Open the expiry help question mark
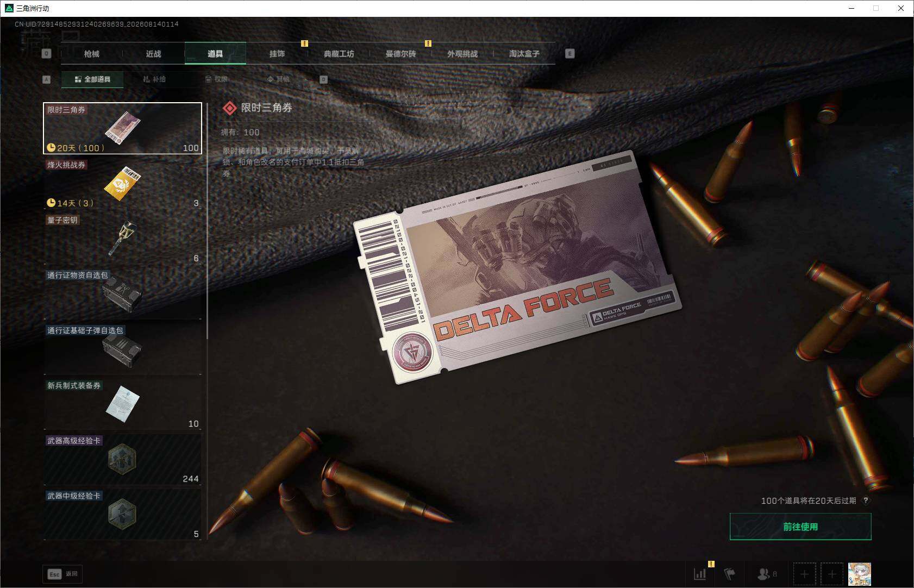This screenshot has height=588, width=914. pyautogui.click(x=866, y=501)
